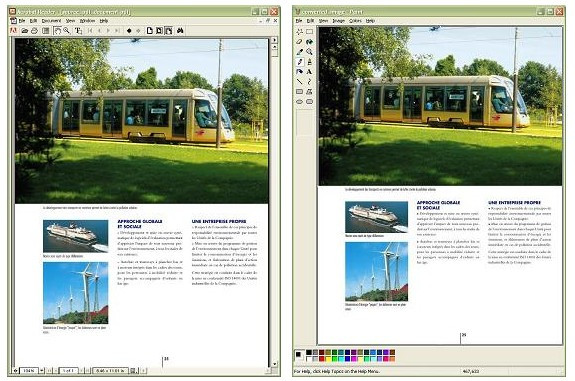Screen dimensions: 575x381
Task: Click 'APPROCHE GLOBALE' heading in Paint canvas
Action: point(438,202)
